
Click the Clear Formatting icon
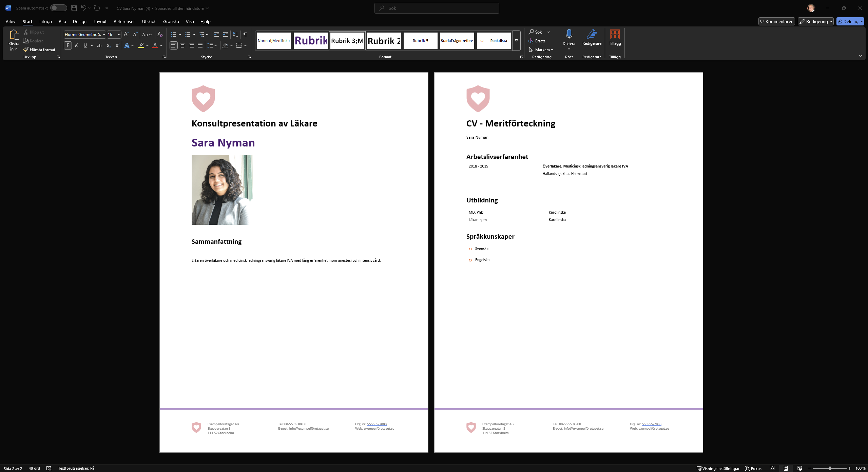click(x=160, y=35)
